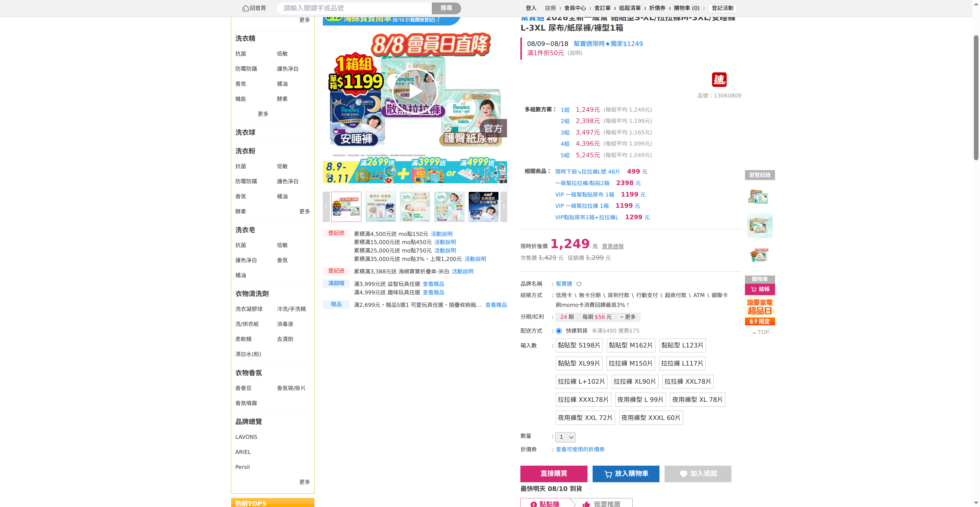Select size option 黏貼型 S198片
Screen dimensions: 980x507
(x=579, y=345)
